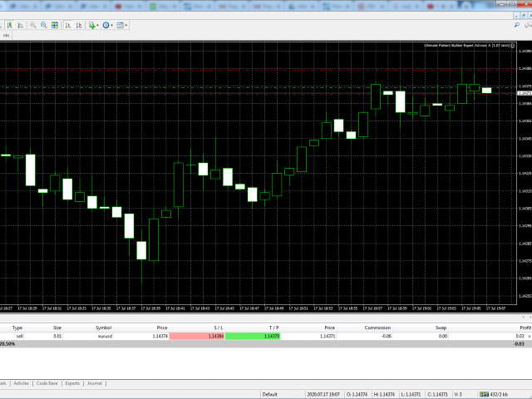The image size is (532, 399).
Task: Switch chart to candlestick view
Action: [10, 25]
